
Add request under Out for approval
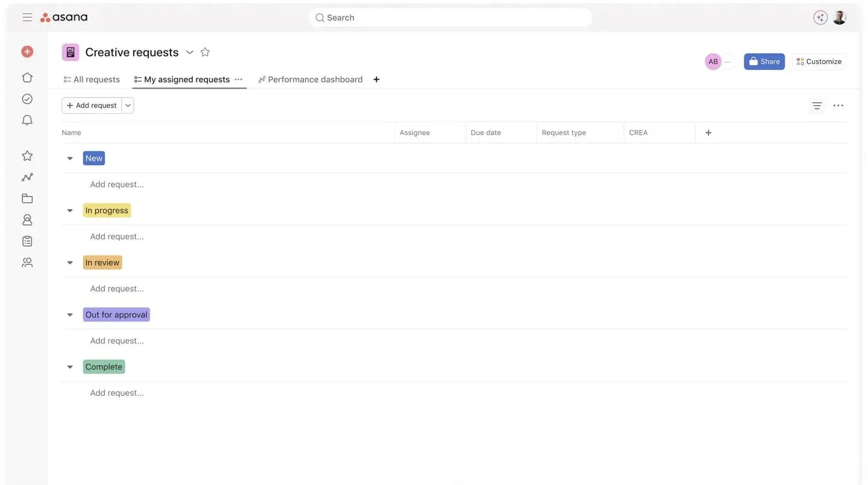click(x=117, y=340)
